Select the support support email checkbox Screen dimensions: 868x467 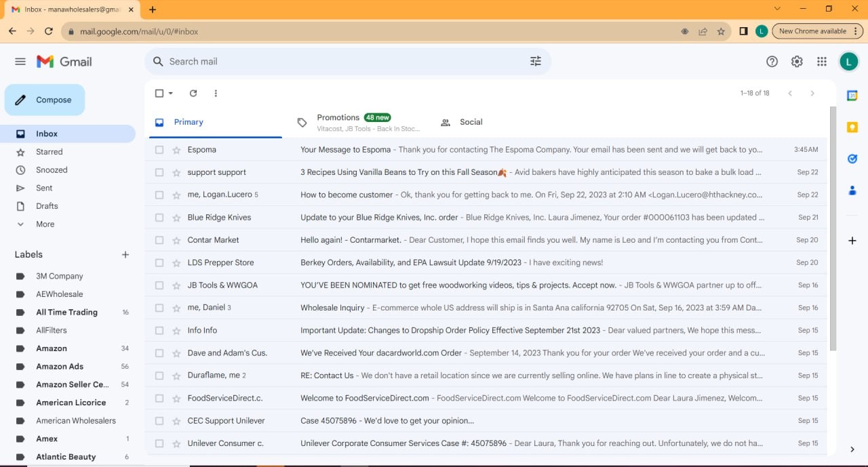[x=159, y=172]
